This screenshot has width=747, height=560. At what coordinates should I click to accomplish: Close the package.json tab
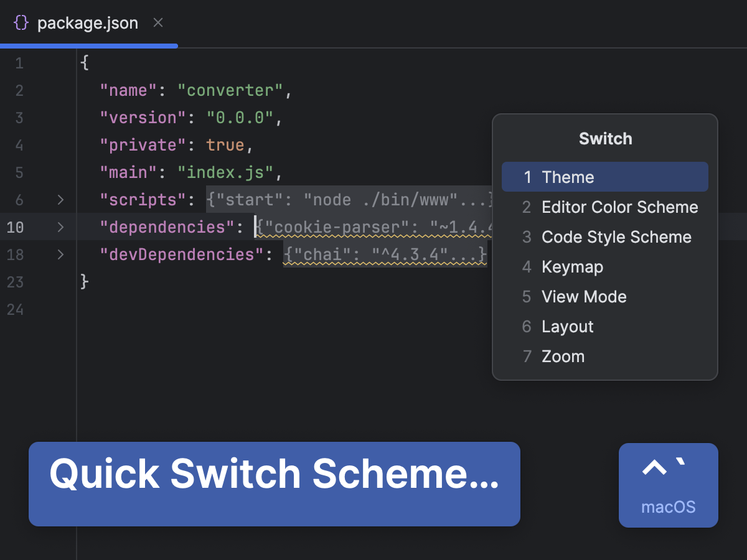point(157,22)
